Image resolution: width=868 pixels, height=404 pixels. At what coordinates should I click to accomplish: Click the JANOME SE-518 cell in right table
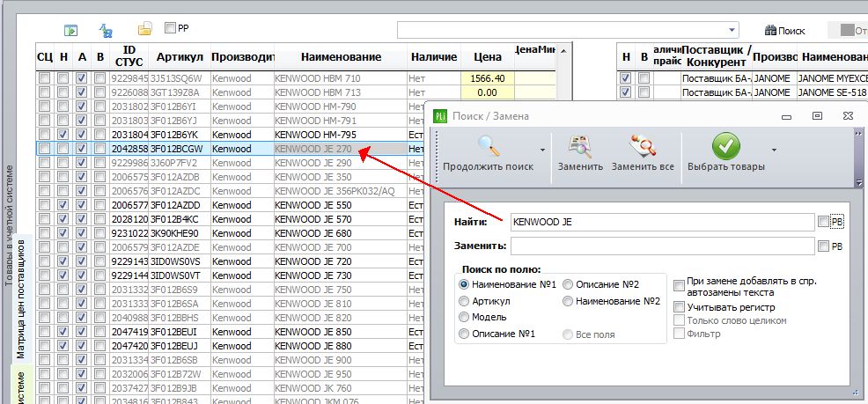tap(832, 92)
